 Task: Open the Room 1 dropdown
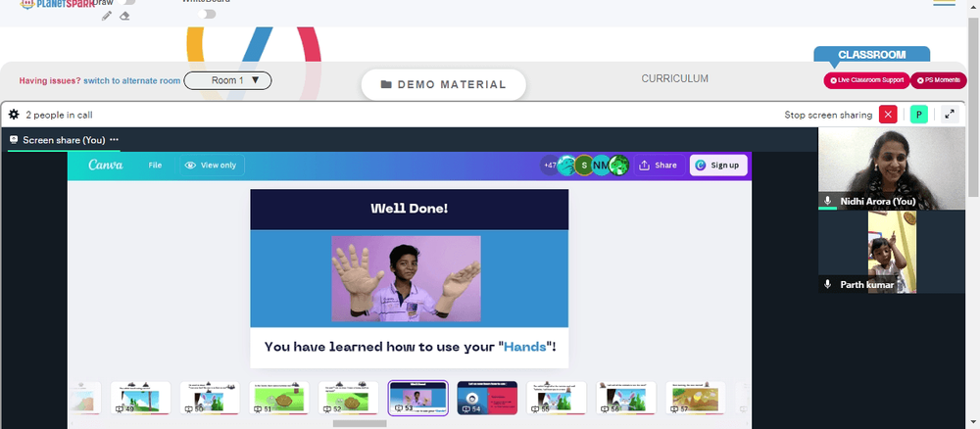[x=227, y=80]
